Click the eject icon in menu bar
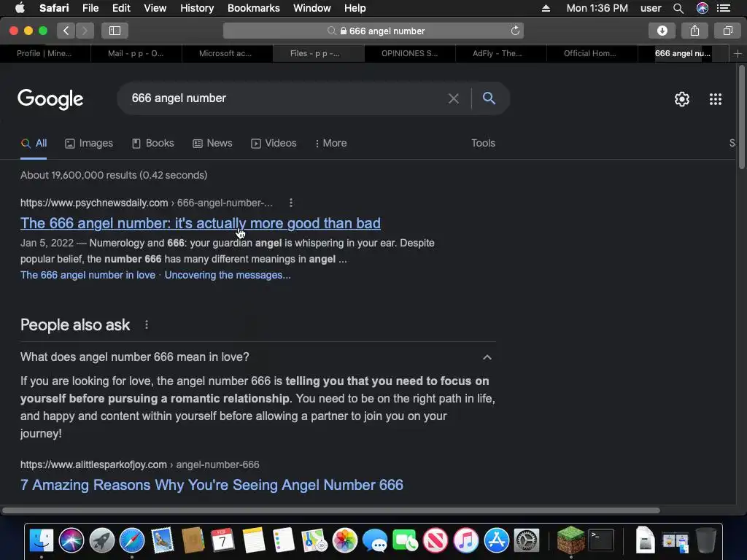Viewport: 747px width, 560px height. pos(546,8)
